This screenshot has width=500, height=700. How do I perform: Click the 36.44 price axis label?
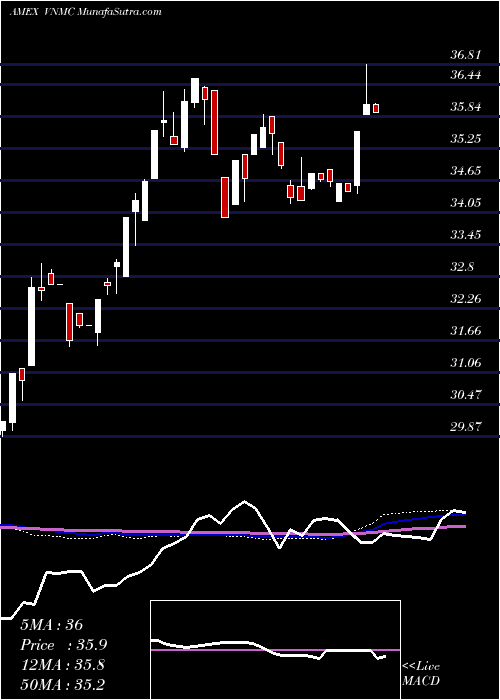coord(466,75)
